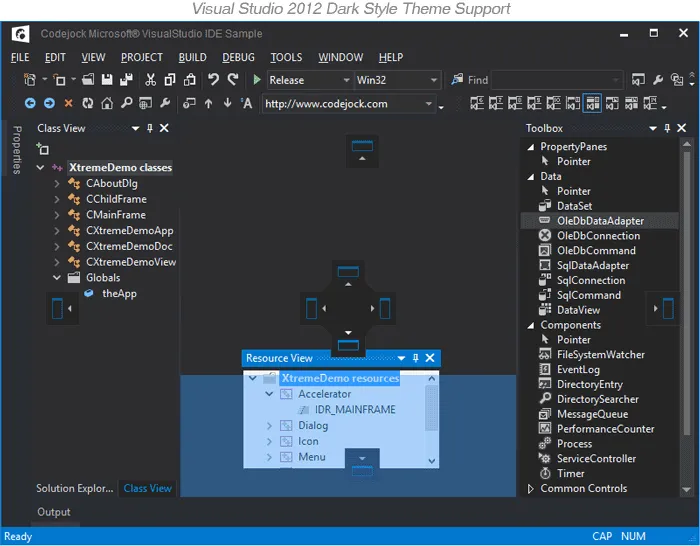The image size is (700, 546).
Task: Expand the Common Controls toolbox group
Action: [530, 489]
